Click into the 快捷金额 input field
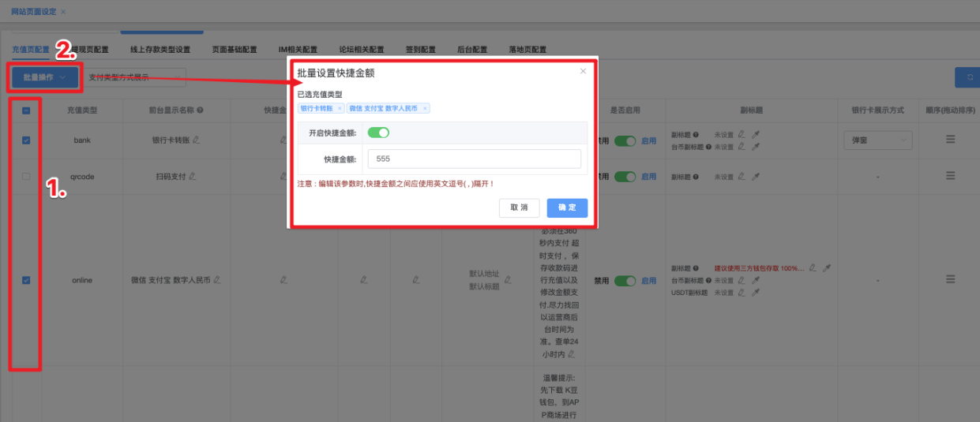The height and width of the screenshot is (422, 980). pos(474,159)
